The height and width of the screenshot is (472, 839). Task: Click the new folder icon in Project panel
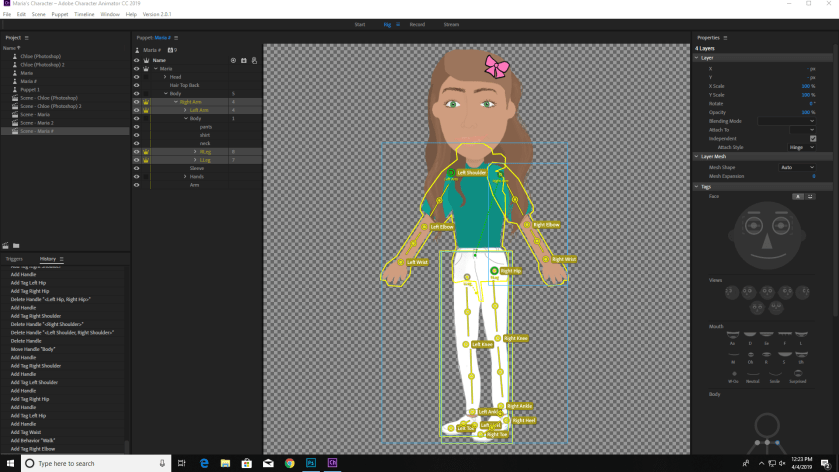click(x=16, y=245)
